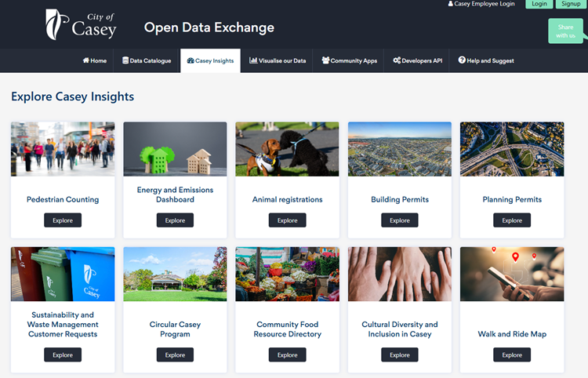Click the Building Permits title
588x378 pixels.
pyautogui.click(x=400, y=199)
